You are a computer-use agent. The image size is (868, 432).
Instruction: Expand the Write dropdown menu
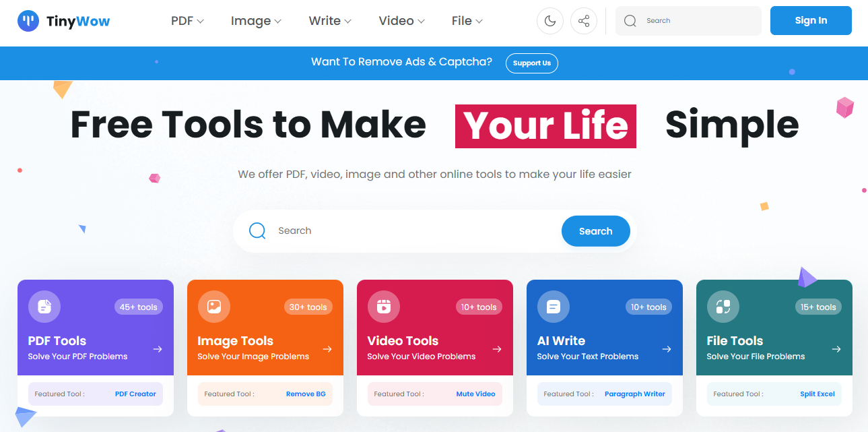pyautogui.click(x=330, y=21)
